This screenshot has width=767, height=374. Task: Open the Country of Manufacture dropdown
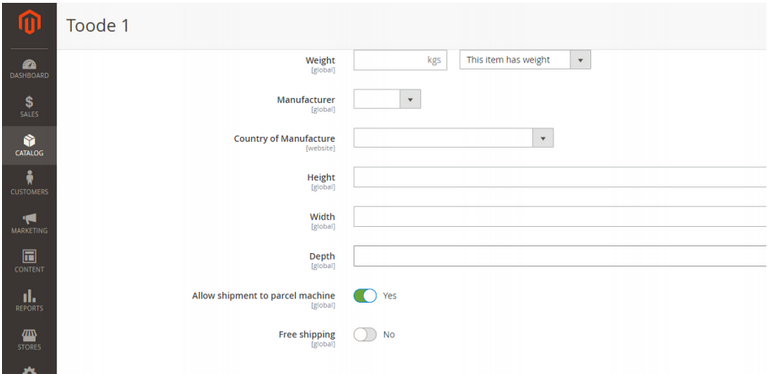click(453, 138)
